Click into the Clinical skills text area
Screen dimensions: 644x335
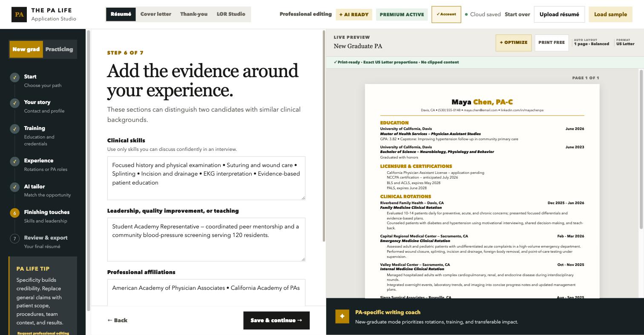tap(206, 178)
